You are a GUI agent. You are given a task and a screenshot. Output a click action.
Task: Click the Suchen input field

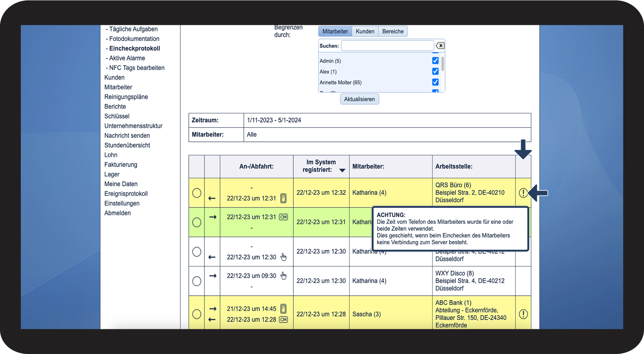click(x=387, y=46)
